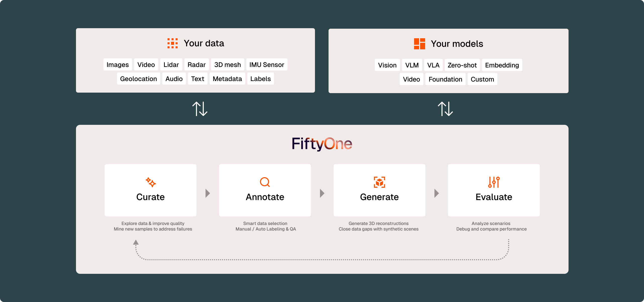Click the 3D mesh data tag
The height and width of the screenshot is (302, 644).
coord(227,65)
